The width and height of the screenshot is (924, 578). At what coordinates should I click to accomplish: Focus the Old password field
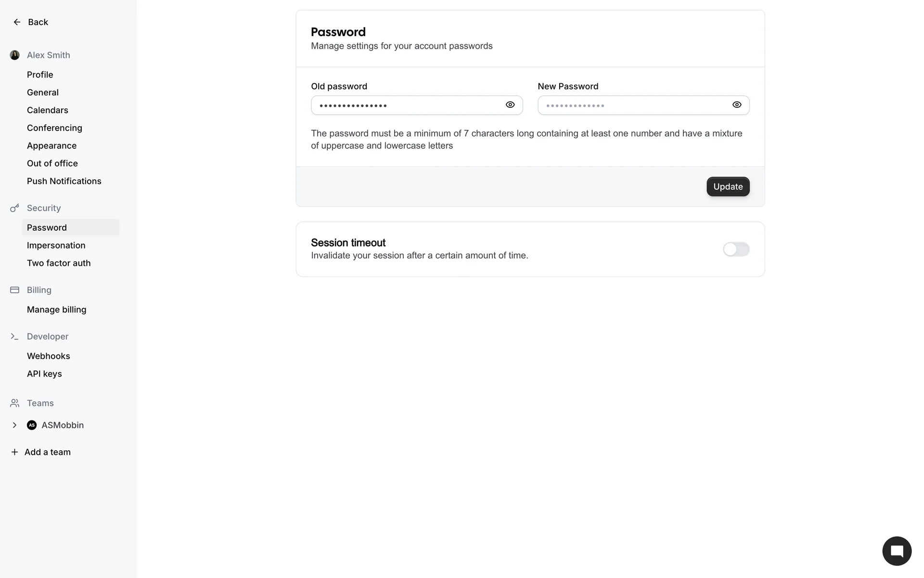(x=407, y=105)
